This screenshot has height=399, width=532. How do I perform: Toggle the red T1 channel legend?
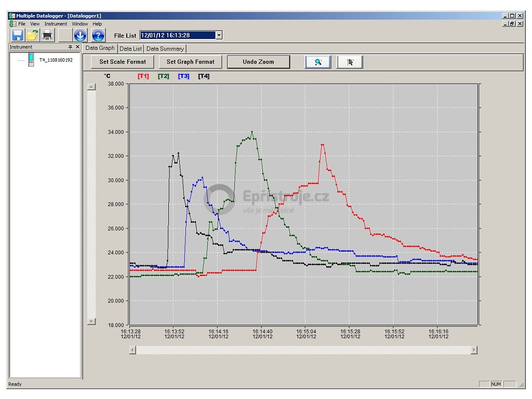point(143,76)
